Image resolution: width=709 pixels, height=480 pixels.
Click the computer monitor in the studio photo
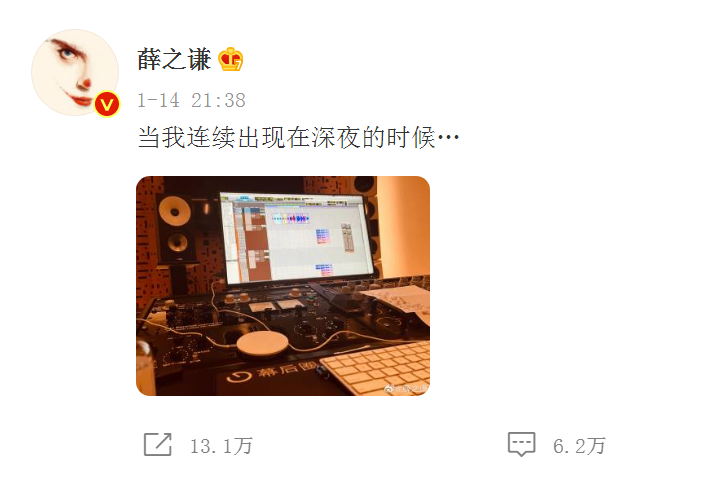pos(298,238)
